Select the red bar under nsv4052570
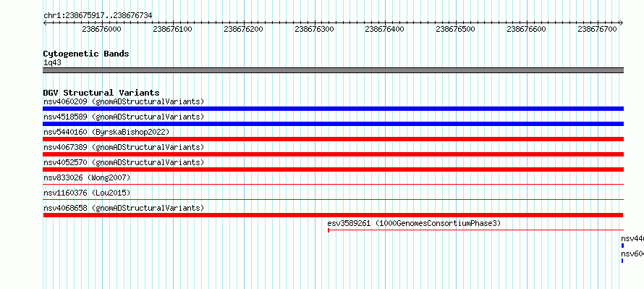The height and width of the screenshot is (289, 644). point(333,169)
